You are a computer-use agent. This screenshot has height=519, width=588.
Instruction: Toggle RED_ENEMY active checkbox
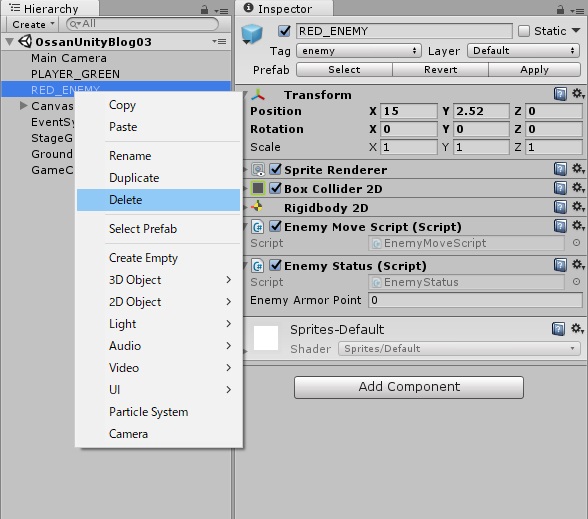(x=284, y=31)
